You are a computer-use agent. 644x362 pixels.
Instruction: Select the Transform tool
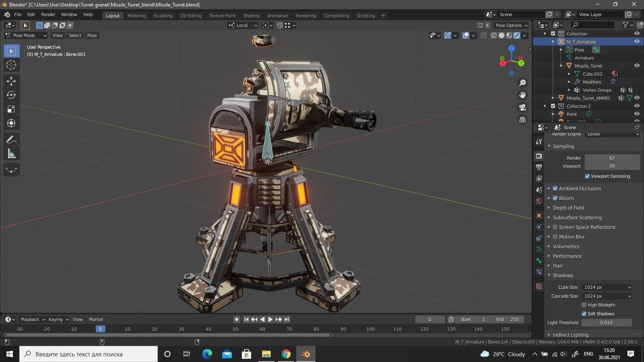pos(11,123)
